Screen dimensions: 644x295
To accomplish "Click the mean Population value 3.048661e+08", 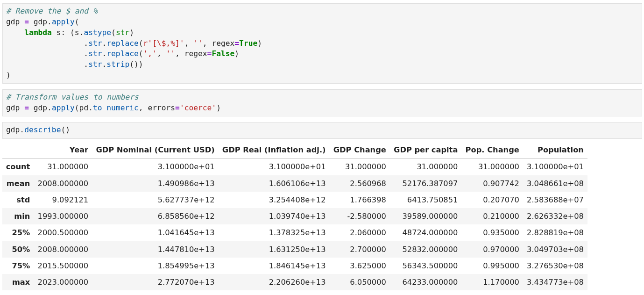I will click(555, 183).
